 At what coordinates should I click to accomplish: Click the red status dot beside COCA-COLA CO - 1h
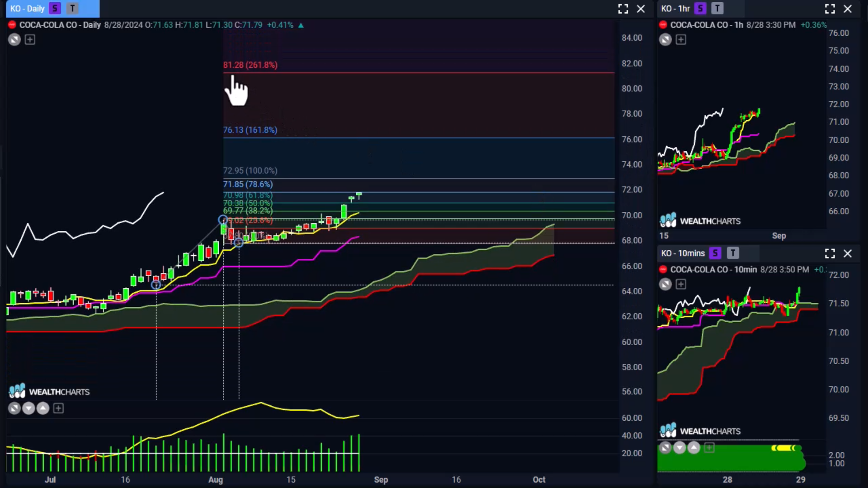tap(663, 25)
